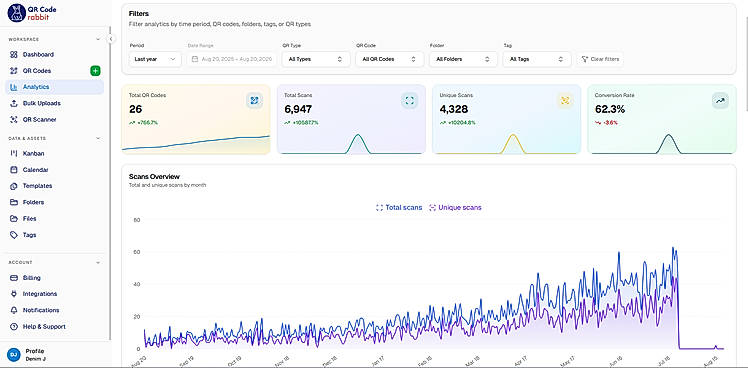The height and width of the screenshot is (368, 748).
Task: Toggle Unique scans series in legend
Action: [x=455, y=208]
